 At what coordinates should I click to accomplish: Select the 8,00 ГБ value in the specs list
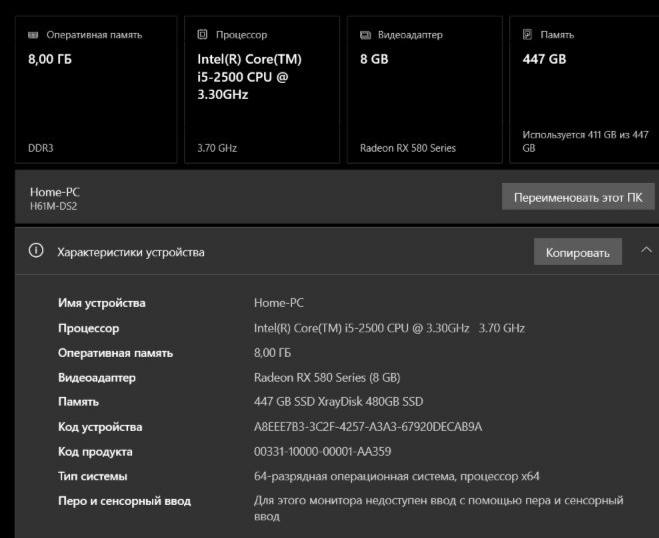pos(272,353)
